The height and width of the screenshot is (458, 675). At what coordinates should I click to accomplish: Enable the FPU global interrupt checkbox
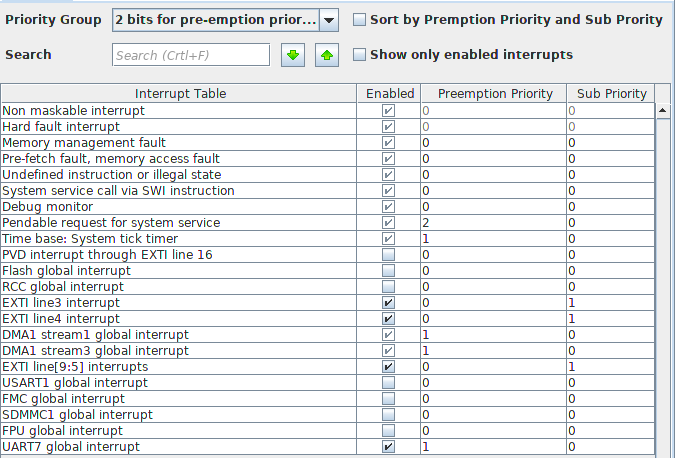tap(388, 430)
